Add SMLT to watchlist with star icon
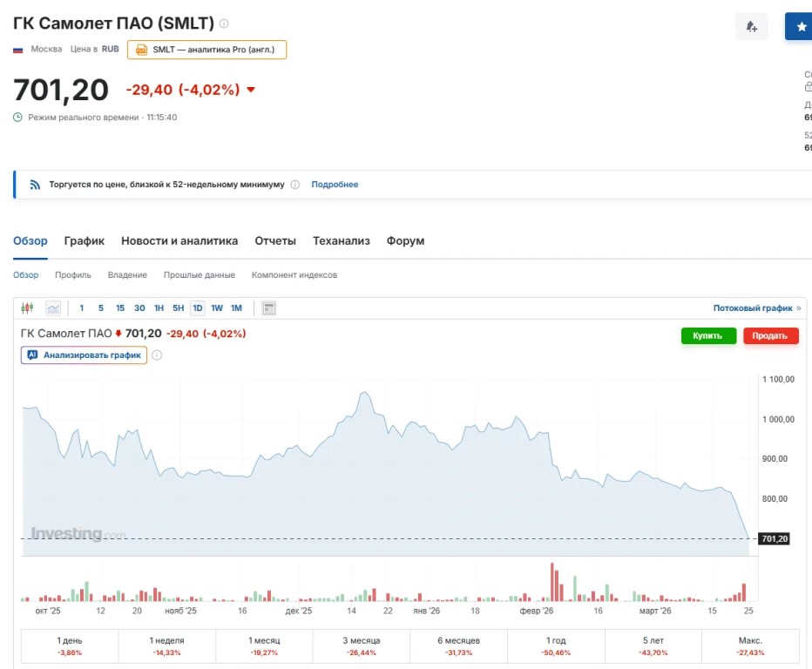Image resolution: width=812 pixels, height=669 pixels. point(800,27)
